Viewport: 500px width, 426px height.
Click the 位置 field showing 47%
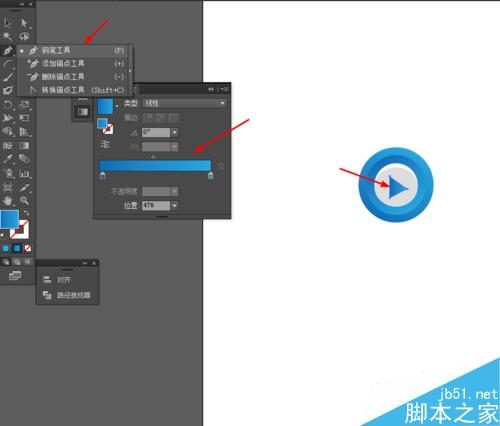tap(156, 206)
